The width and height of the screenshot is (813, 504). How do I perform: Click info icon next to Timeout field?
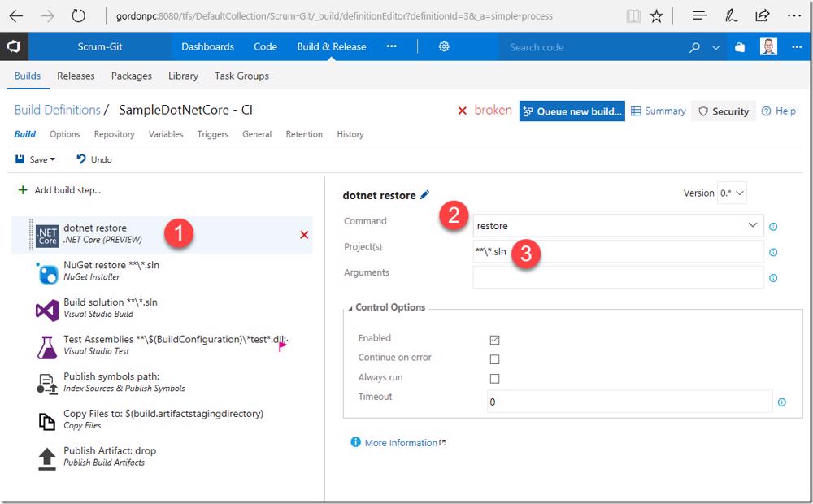click(x=782, y=402)
